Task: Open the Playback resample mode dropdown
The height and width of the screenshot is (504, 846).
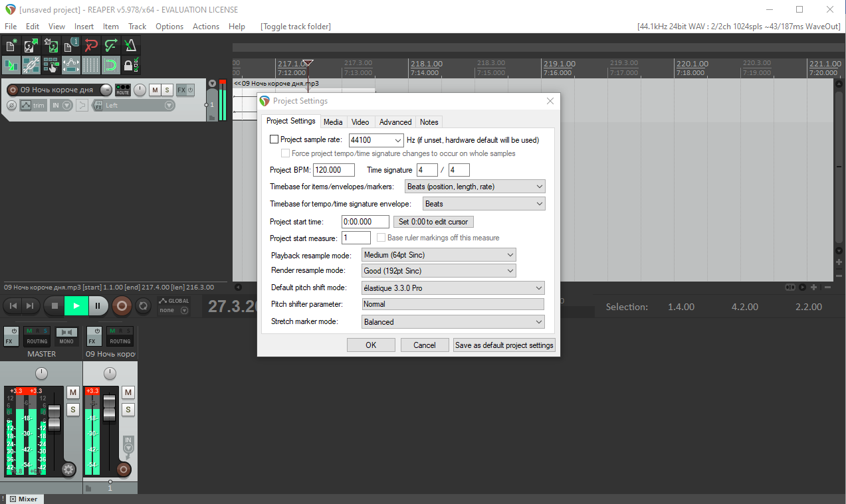Action: (439, 255)
